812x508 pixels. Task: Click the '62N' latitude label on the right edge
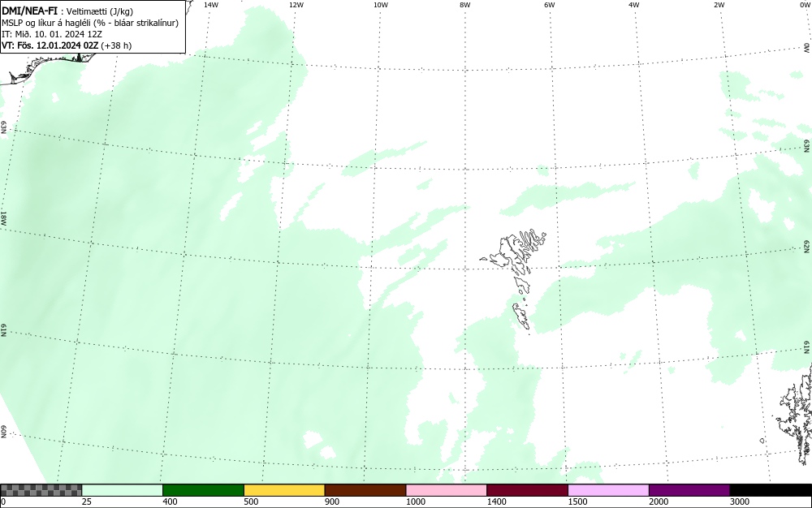(x=807, y=246)
